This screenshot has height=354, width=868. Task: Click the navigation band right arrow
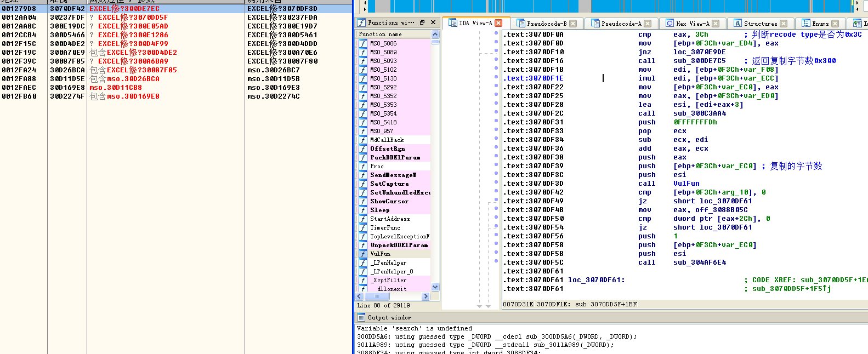[858, 4]
